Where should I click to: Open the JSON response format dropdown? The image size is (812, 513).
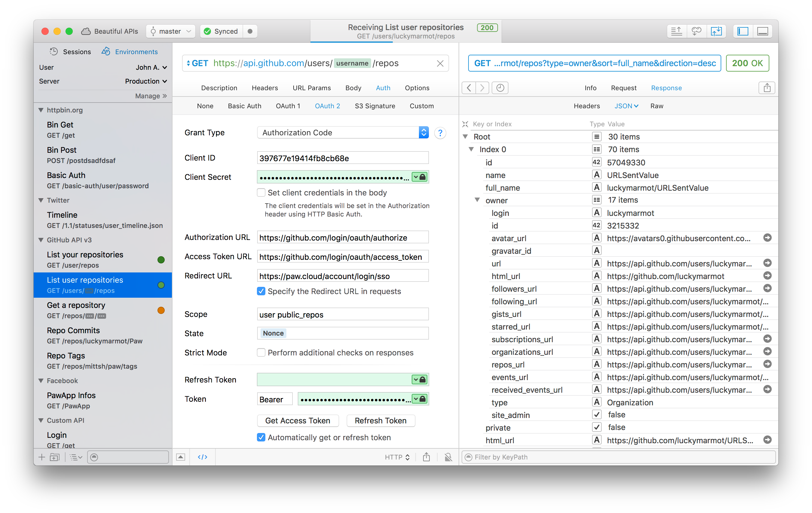point(626,106)
